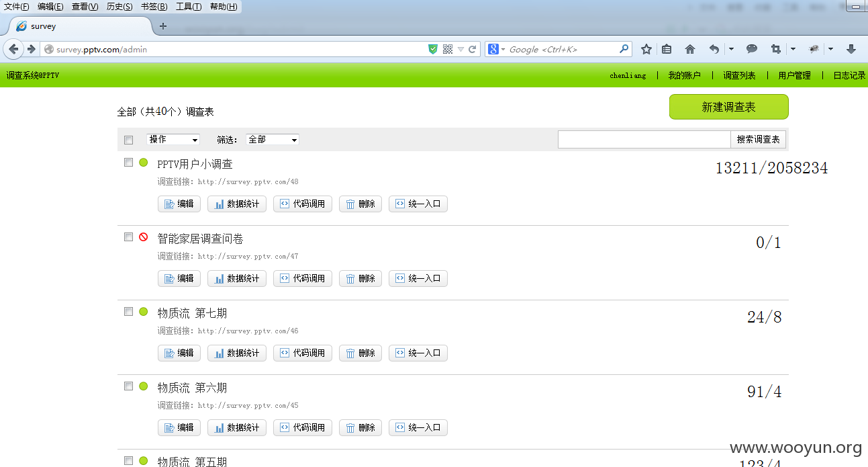This screenshot has height=467, width=868.
Task: Click 数据统计 for PPTV用户小调查
Action: (x=237, y=204)
